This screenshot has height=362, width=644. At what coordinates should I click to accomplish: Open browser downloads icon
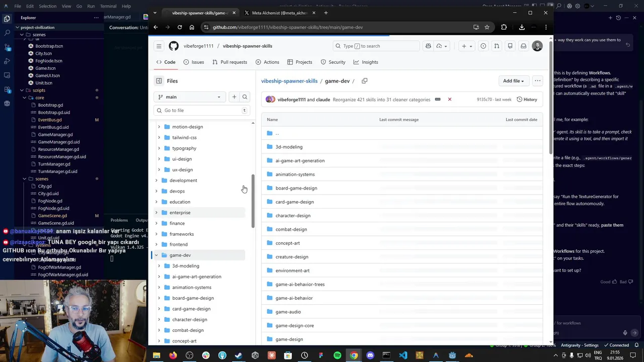522,27
